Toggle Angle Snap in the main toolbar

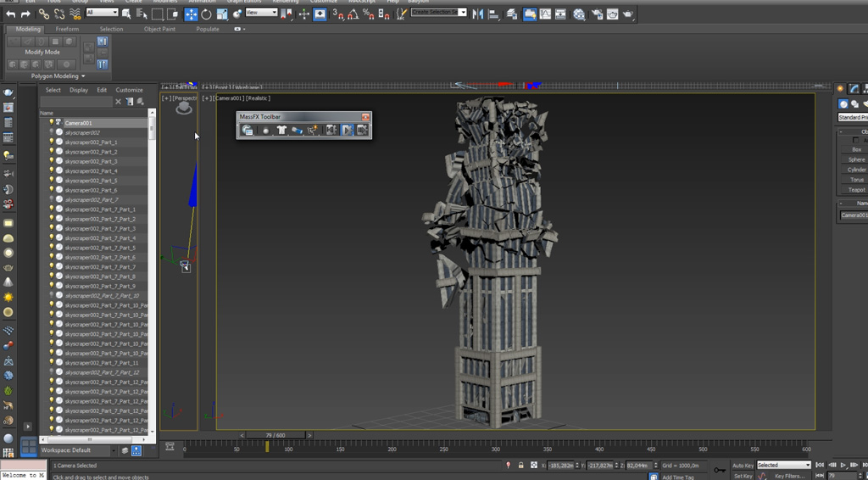tap(353, 14)
